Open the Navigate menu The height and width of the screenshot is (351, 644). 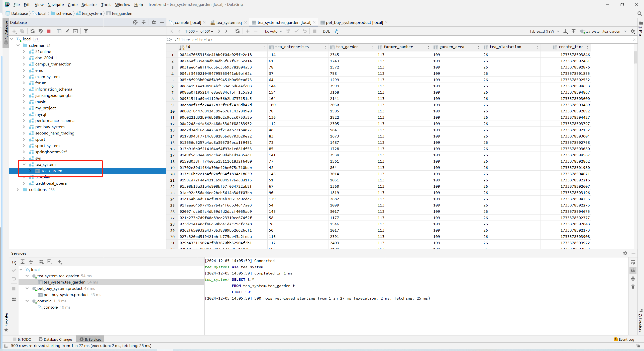(56, 5)
